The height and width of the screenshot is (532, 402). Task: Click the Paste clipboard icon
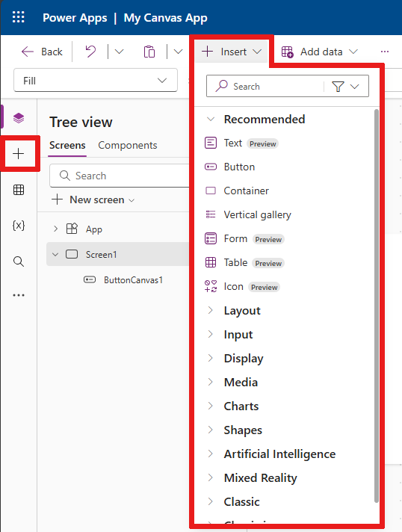149,52
